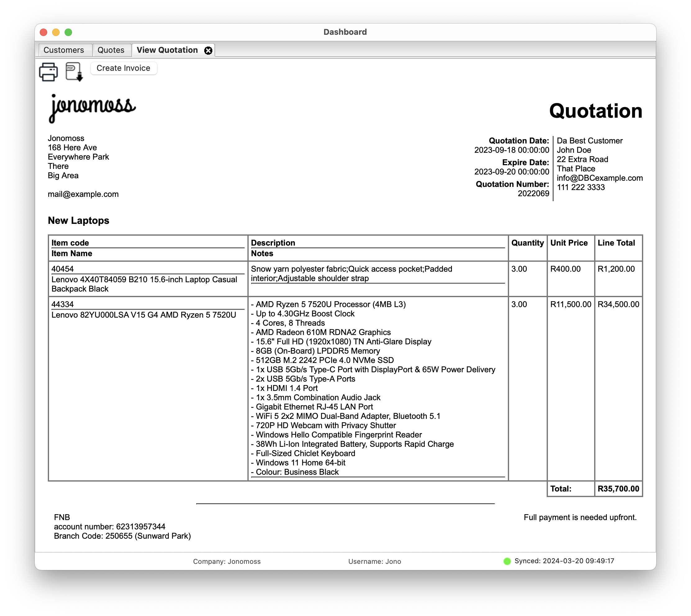Close the View Quotation tab
This screenshot has width=691, height=616.
[x=208, y=50]
